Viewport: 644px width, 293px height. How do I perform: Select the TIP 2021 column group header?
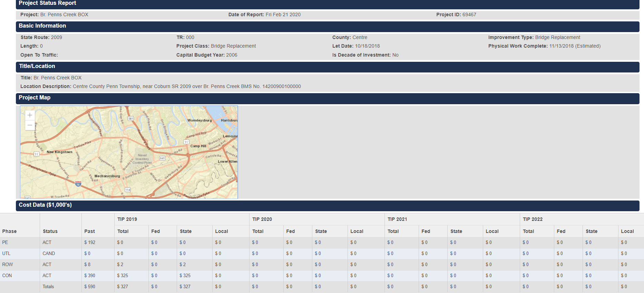point(397,219)
